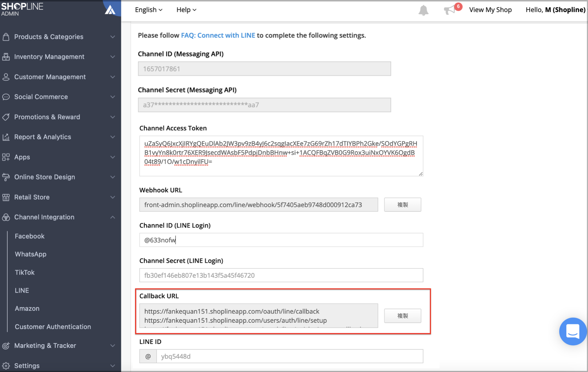Click the Channel Secret (Messaging API) field

[x=264, y=105]
